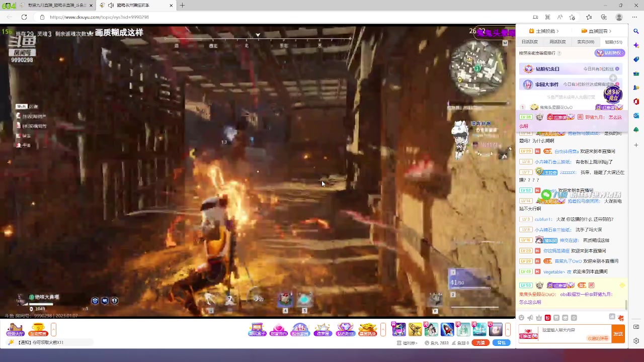
Task: Expand 钻粉纪念日 banner arrow
Action: 617,69
